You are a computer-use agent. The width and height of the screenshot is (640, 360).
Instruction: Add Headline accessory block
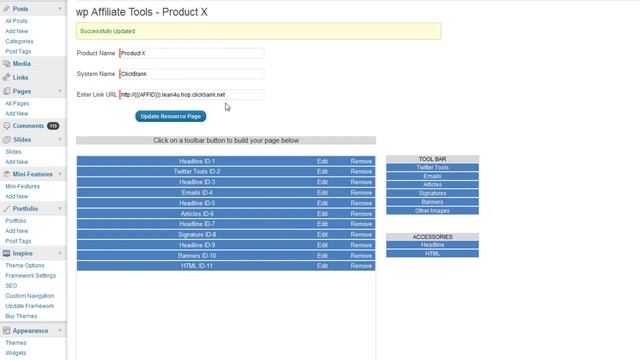[432, 245]
